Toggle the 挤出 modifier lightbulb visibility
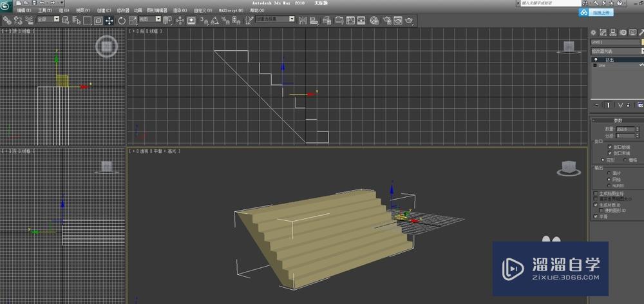 point(596,59)
